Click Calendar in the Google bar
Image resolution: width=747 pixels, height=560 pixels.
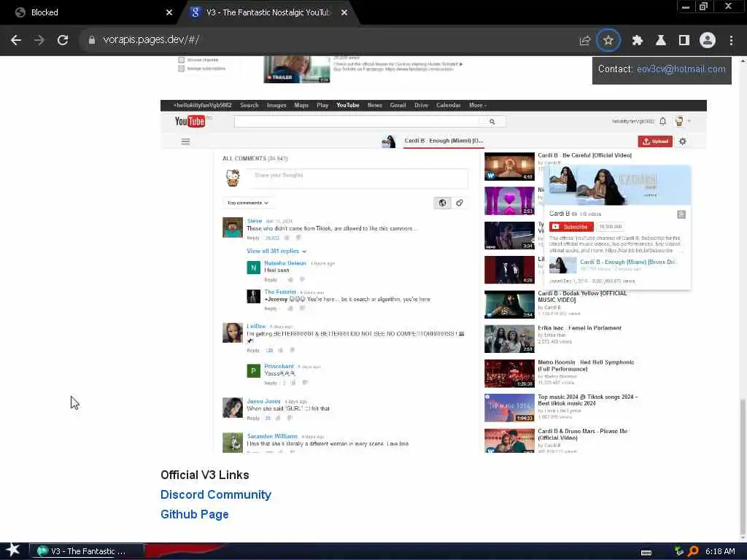pos(449,105)
